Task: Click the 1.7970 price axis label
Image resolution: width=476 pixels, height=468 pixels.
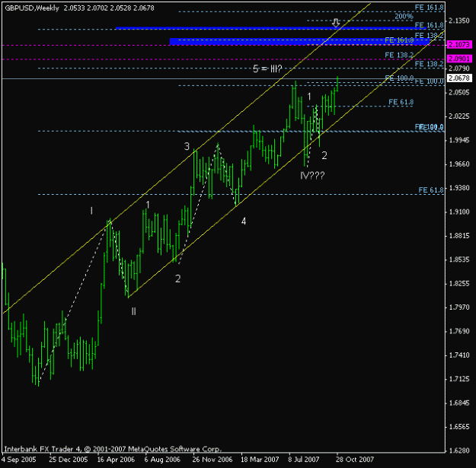Action: pyautogui.click(x=459, y=307)
